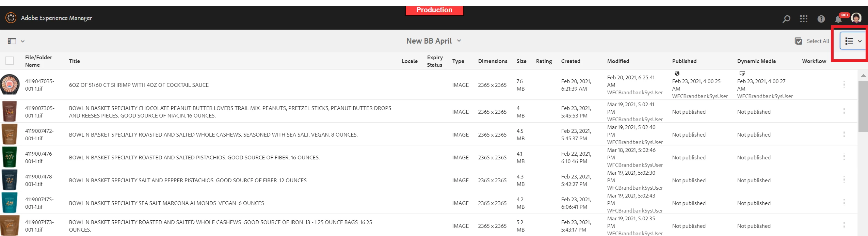The height and width of the screenshot is (236, 868).
Task: Sort by Expiry Status column header
Action: (x=435, y=61)
